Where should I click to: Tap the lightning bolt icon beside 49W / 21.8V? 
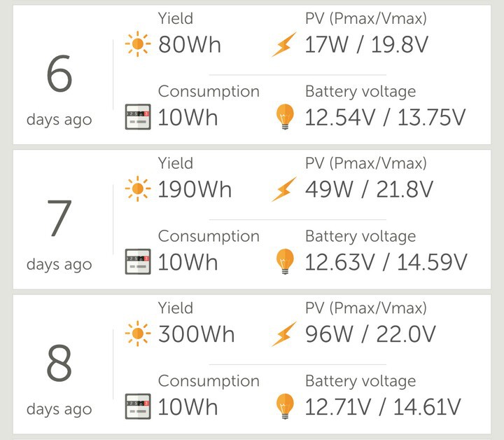tap(284, 189)
